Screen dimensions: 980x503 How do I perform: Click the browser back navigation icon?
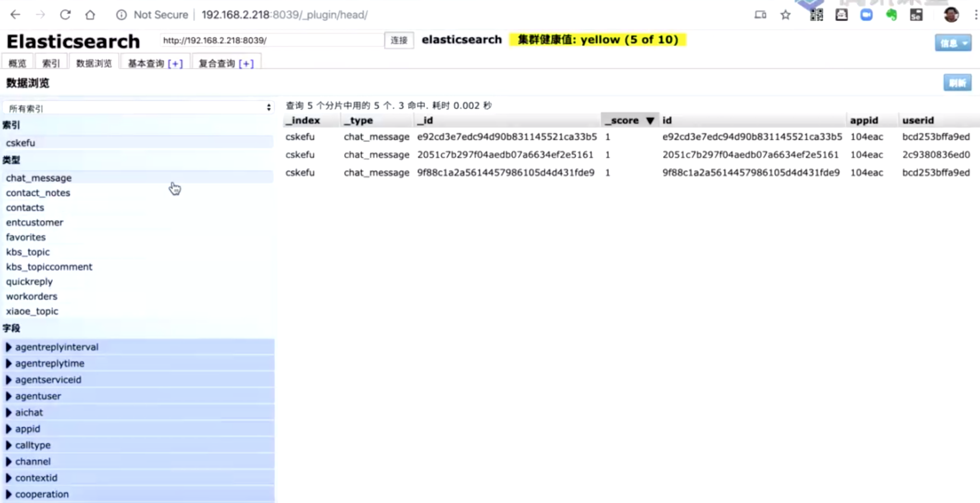tap(16, 15)
